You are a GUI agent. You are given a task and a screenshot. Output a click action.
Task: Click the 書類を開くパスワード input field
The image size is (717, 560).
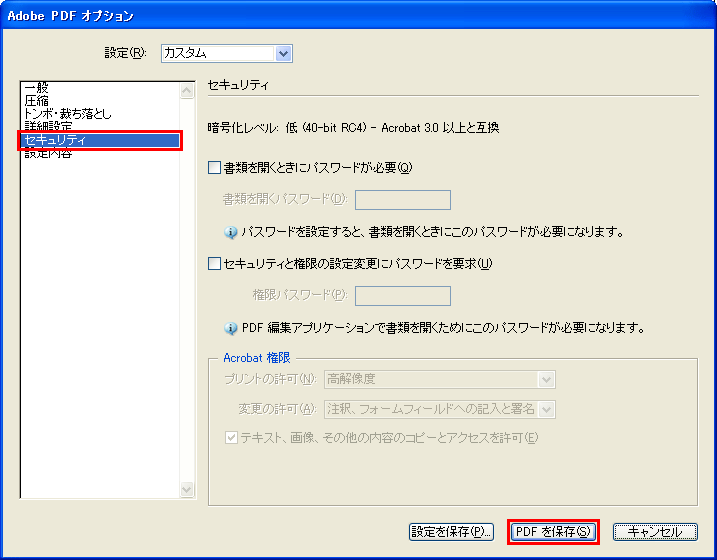point(403,200)
